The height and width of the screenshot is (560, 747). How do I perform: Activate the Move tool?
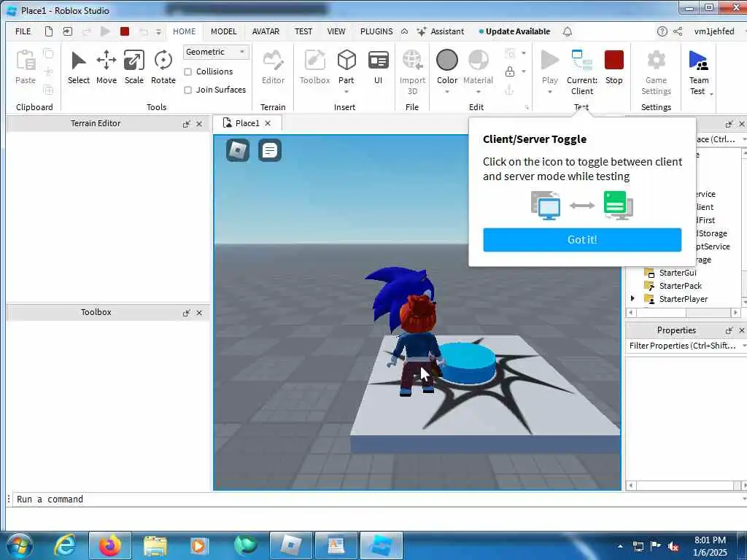pyautogui.click(x=107, y=61)
